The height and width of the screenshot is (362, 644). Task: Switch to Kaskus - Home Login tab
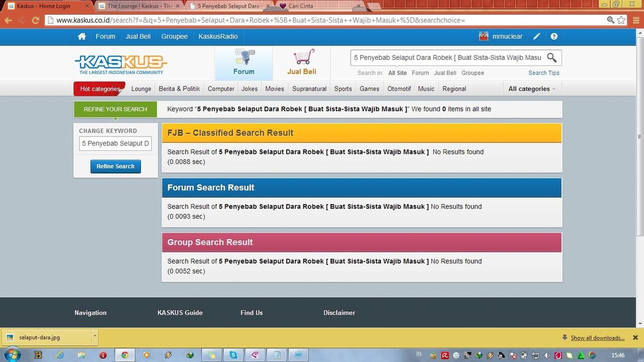pos(47,6)
